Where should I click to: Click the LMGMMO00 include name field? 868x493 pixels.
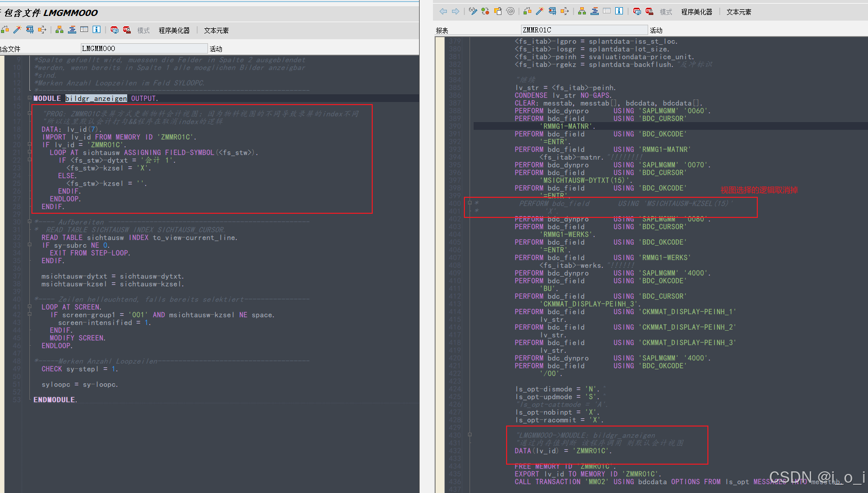click(x=144, y=48)
